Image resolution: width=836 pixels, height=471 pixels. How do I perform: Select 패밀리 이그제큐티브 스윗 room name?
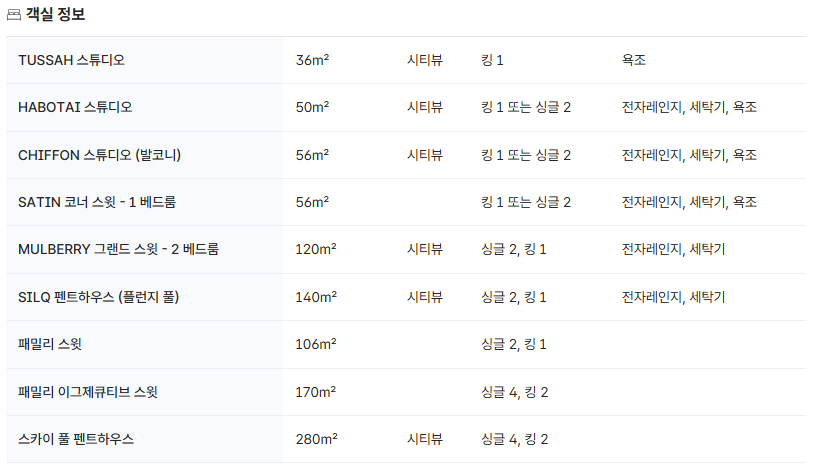[88, 392]
